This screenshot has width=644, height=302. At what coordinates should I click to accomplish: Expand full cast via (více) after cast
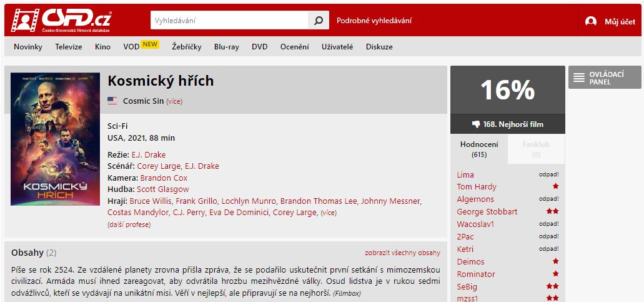[x=329, y=213]
